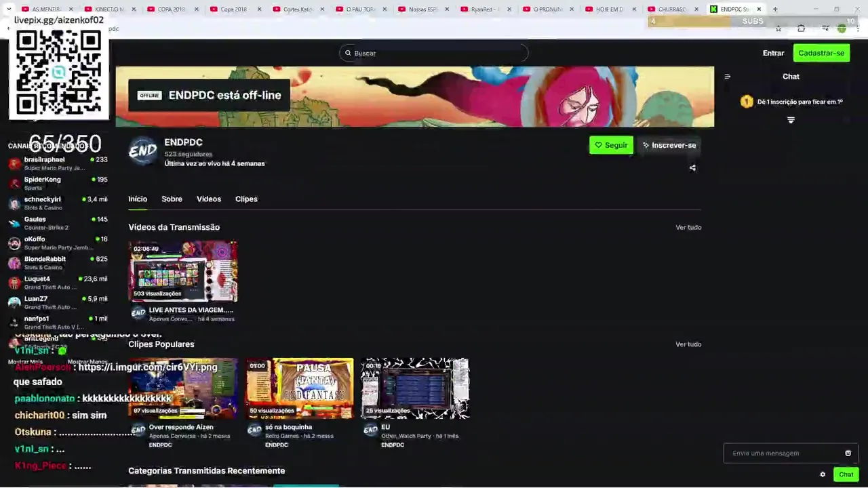Open LIVE ANTES DA VIAGEM video thumbnail
Viewport: 868px width, 488px height.
[x=183, y=271]
